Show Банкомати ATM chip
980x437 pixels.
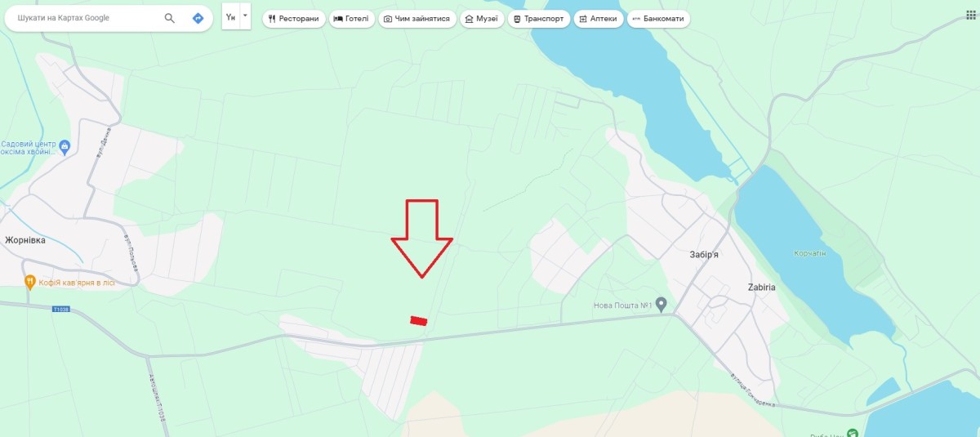click(658, 19)
